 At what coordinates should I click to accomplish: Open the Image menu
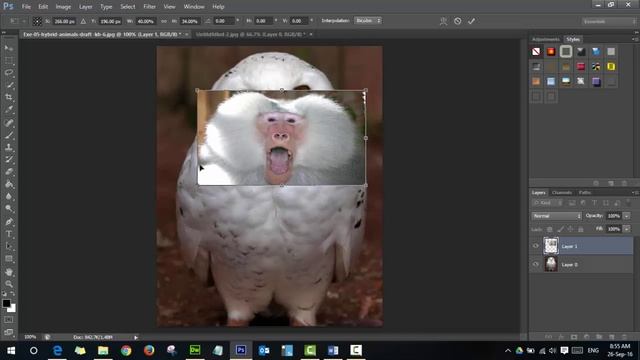click(63, 7)
